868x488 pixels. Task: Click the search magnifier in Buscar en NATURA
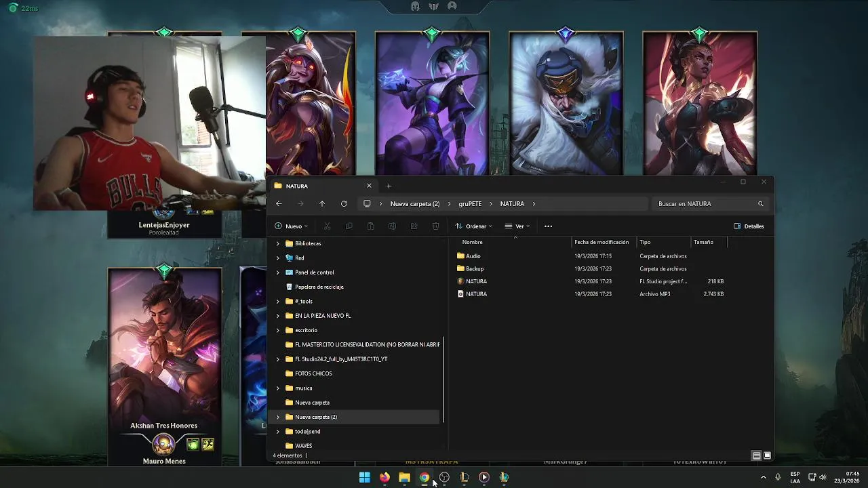[760, 203]
